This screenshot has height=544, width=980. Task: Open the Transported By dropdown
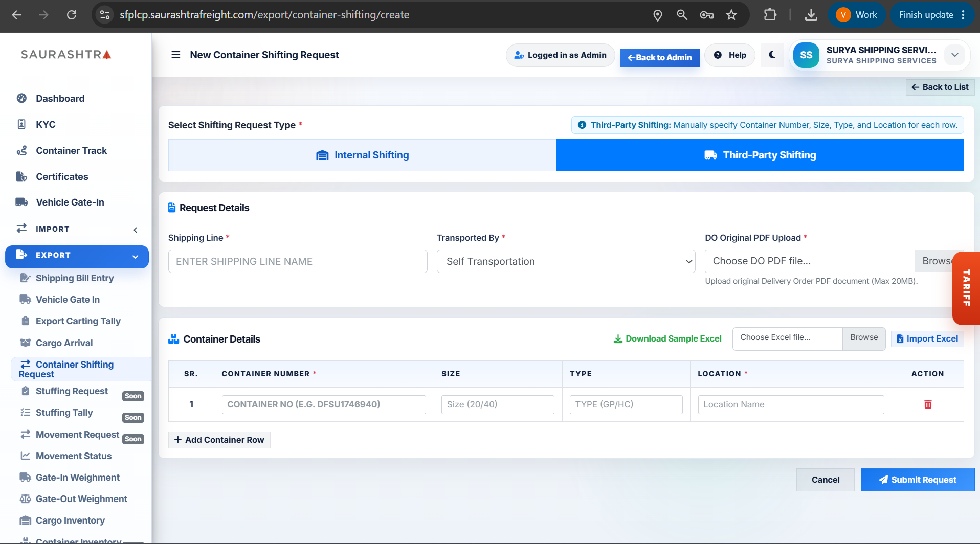566,261
